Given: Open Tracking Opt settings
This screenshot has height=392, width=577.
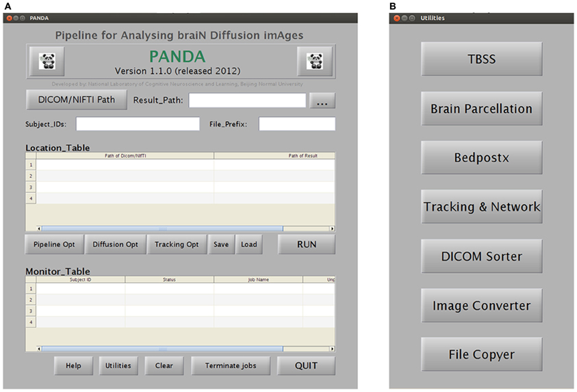Looking at the screenshot, I should pyautogui.click(x=177, y=244).
